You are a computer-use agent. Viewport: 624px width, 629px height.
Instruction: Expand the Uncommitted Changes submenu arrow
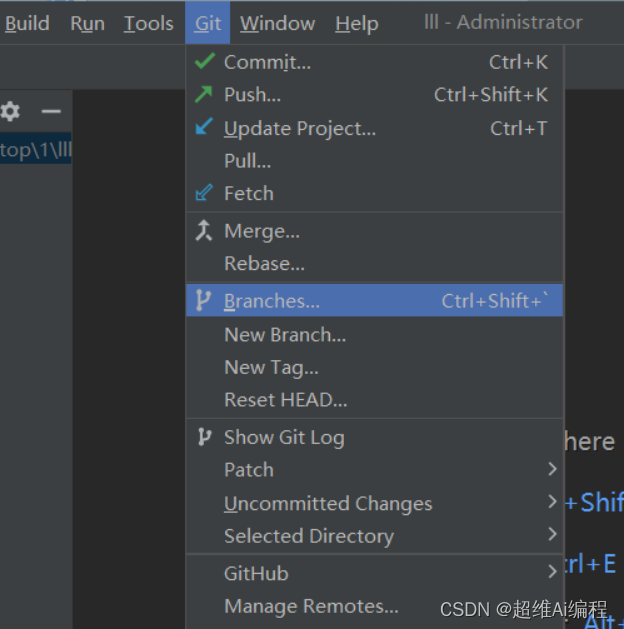tap(553, 501)
